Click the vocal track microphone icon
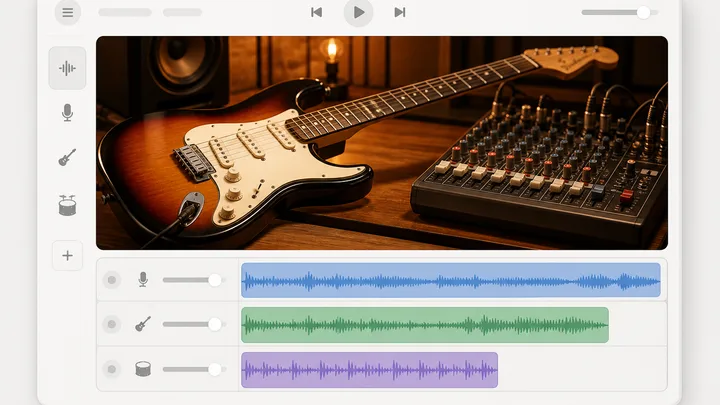720x405 pixels. pyautogui.click(x=143, y=280)
